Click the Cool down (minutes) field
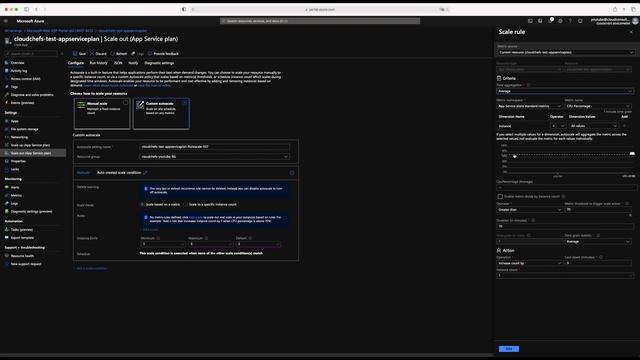 pyautogui.click(x=598, y=263)
